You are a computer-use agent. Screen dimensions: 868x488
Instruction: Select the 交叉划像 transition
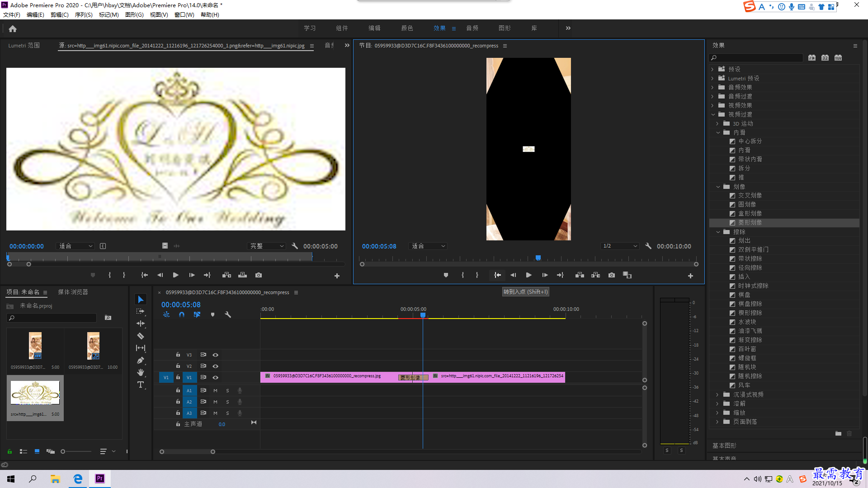pyautogui.click(x=750, y=196)
